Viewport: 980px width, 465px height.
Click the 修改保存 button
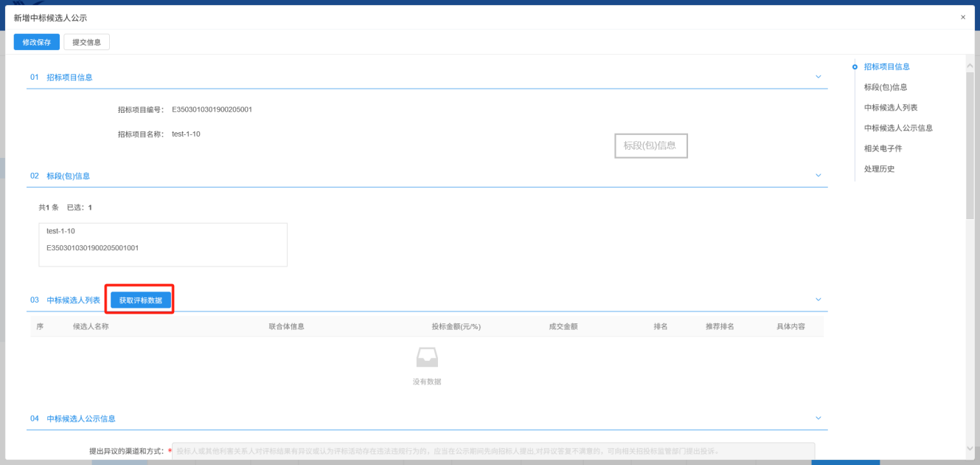[36, 42]
